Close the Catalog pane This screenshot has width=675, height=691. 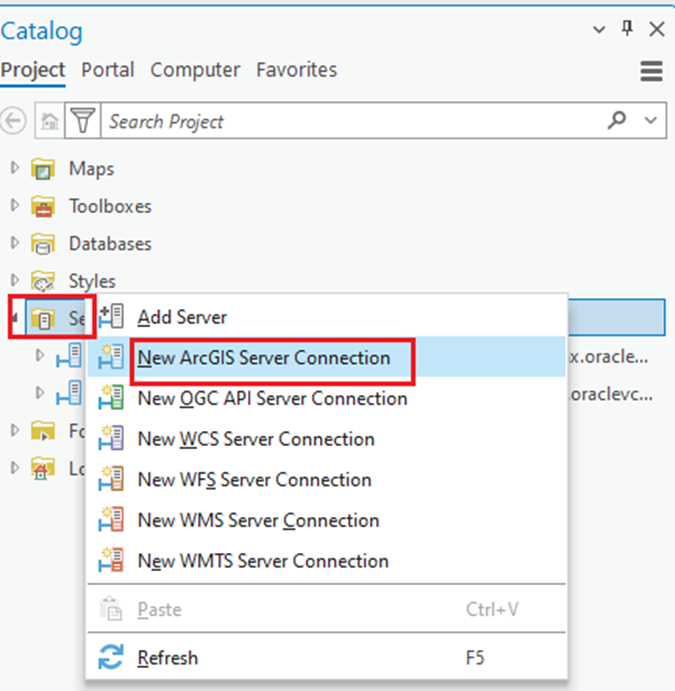[656, 30]
